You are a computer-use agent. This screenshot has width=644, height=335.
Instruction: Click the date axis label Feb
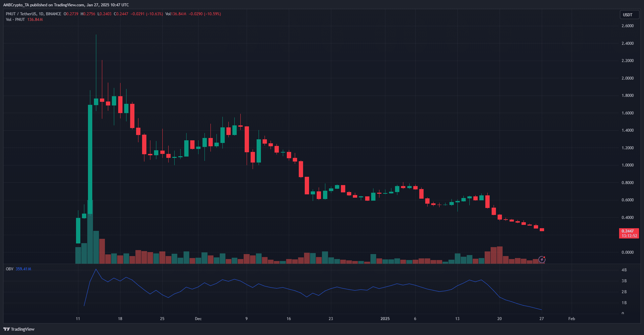point(572,319)
